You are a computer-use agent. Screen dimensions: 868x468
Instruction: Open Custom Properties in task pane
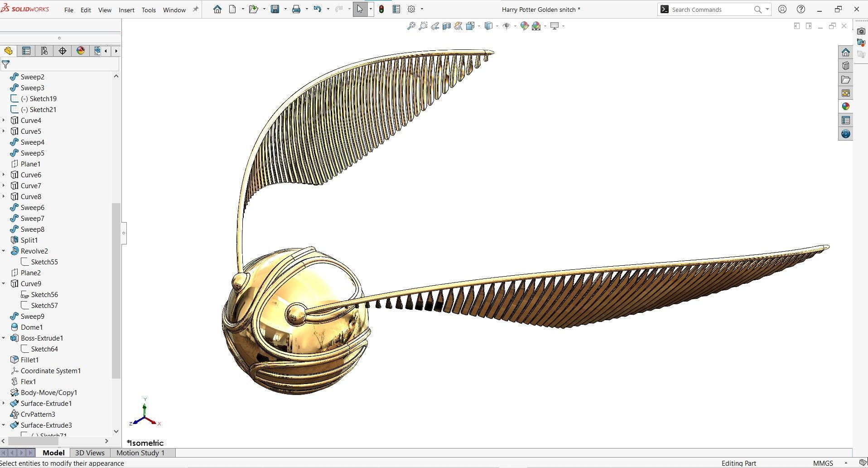pyautogui.click(x=845, y=120)
